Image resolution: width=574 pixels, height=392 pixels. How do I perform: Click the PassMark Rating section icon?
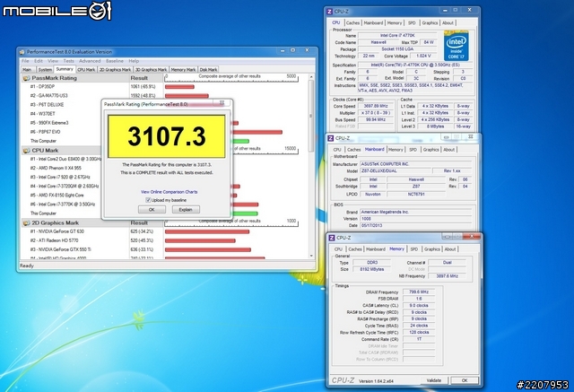pyautogui.click(x=26, y=78)
